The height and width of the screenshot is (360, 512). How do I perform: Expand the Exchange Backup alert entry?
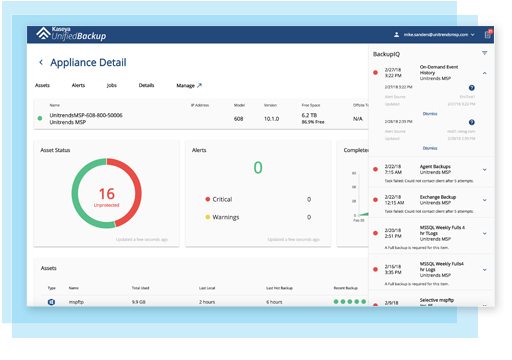point(484,200)
